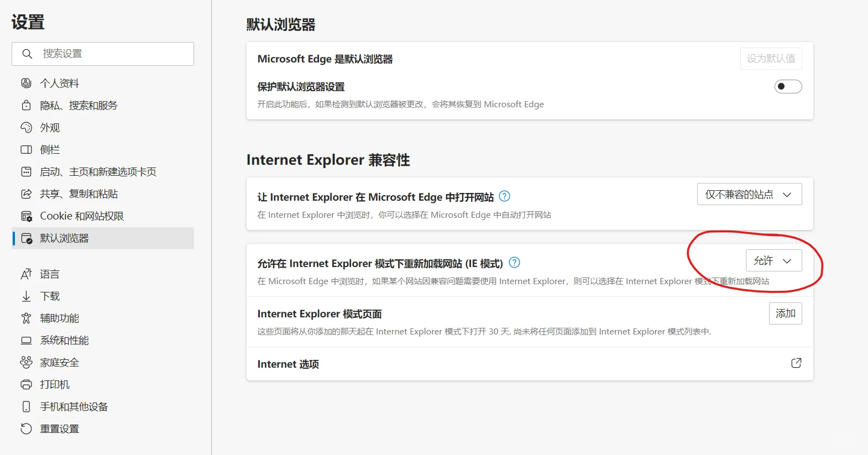Click the 外观 appearance palette icon

point(26,127)
